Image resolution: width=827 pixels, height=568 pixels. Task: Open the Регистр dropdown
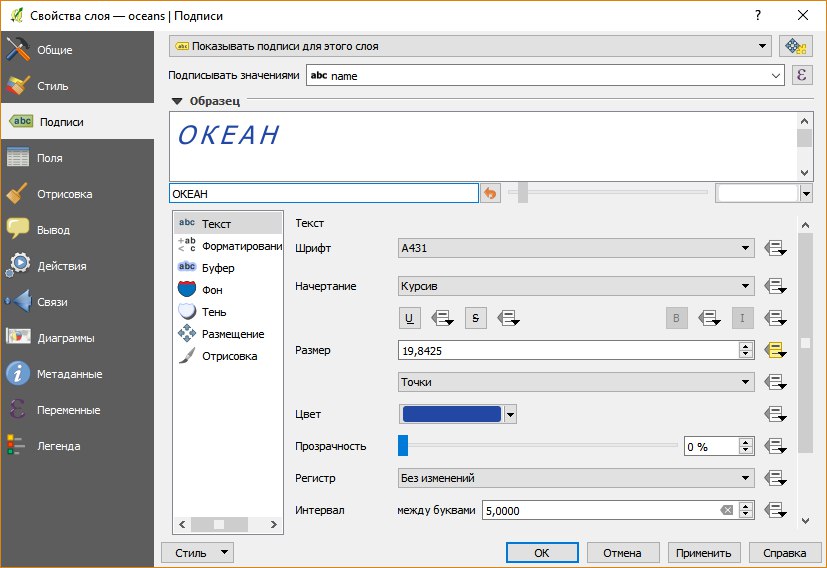click(575, 478)
